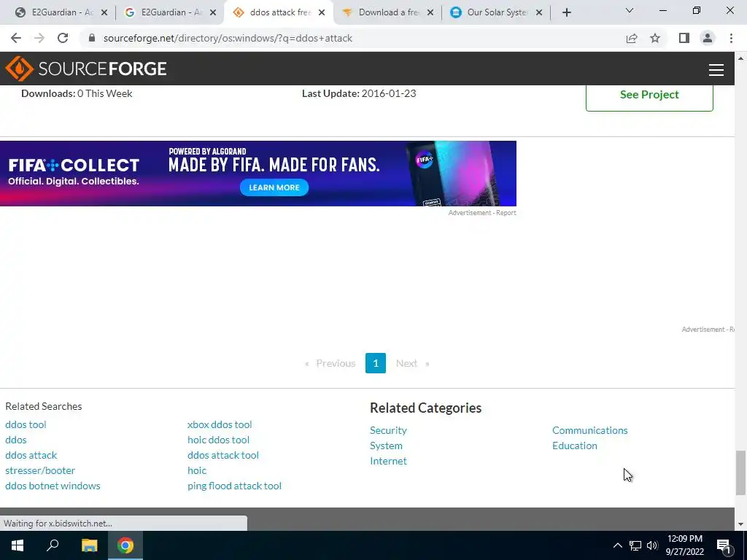747x560 pixels.
Task: Click the scrollbar up arrow
Action: 740,58
